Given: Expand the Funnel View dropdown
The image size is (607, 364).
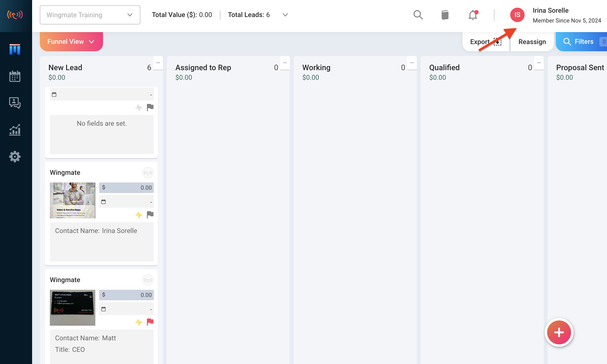Looking at the screenshot, I should click(x=71, y=41).
